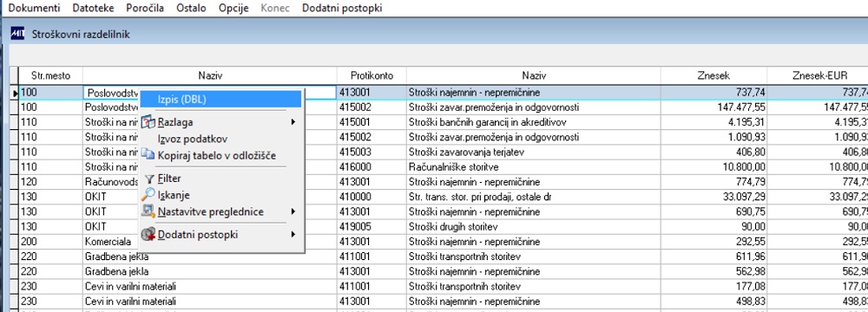
Task: Click Znesek 774,79 cell
Action: coord(713,181)
